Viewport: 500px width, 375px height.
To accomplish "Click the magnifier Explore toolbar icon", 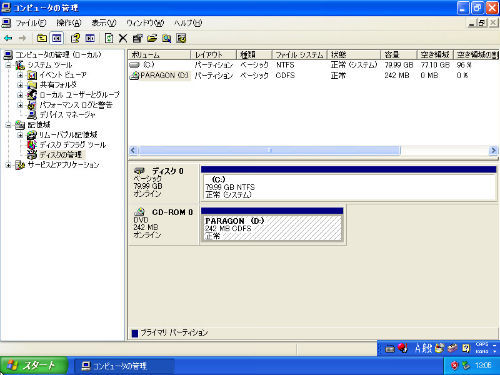I will tap(167, 38).
